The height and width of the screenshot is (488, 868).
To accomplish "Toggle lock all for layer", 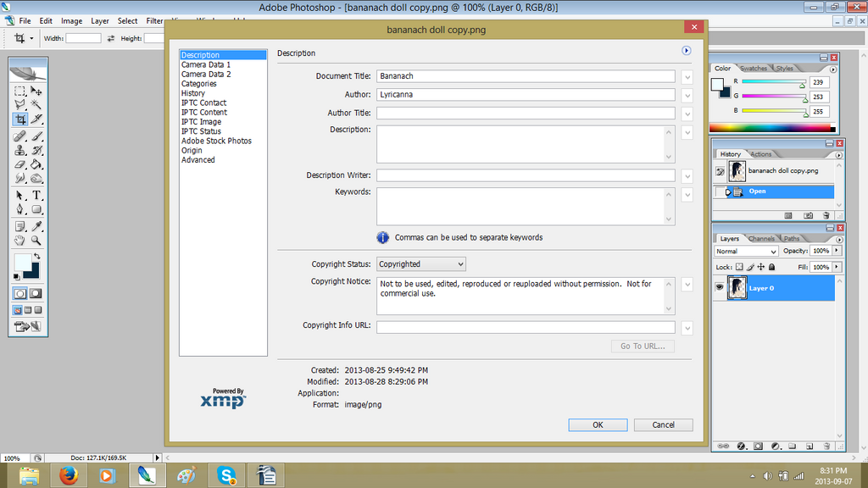I will (x=771, y=267).
